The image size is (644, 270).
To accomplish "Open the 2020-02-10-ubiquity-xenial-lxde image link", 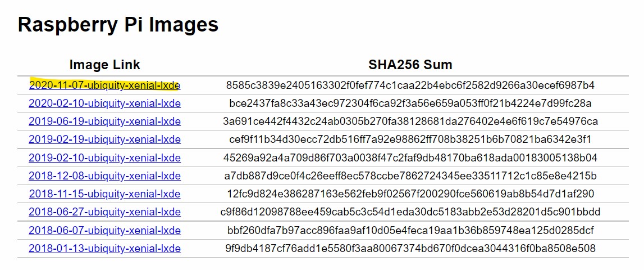I will coord(105,103).
